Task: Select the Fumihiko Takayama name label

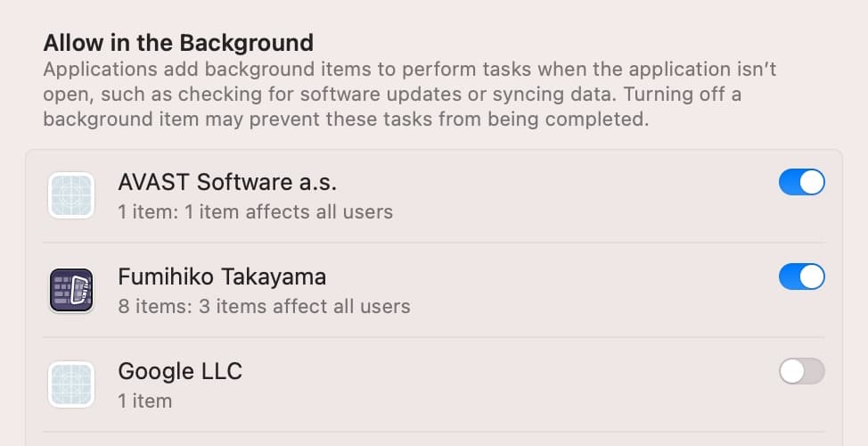Action: pos(222,277)
